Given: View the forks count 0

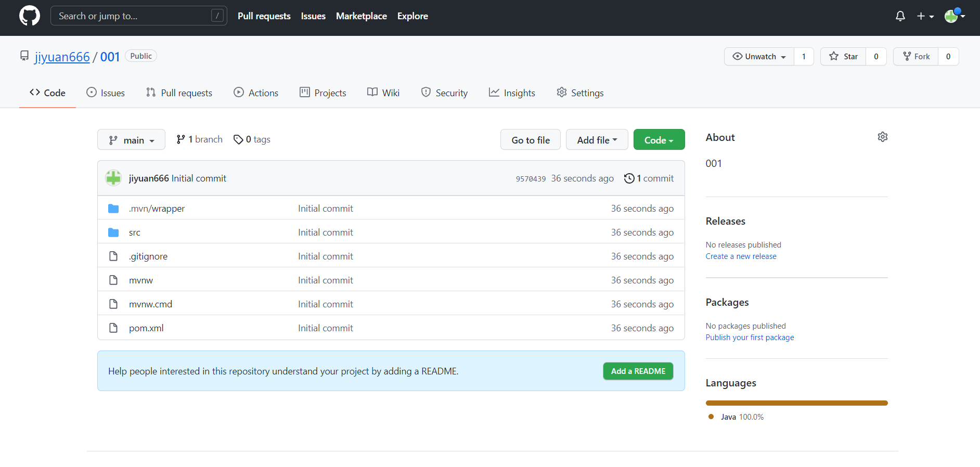Looking at the screenshot, I should point(948,56).
